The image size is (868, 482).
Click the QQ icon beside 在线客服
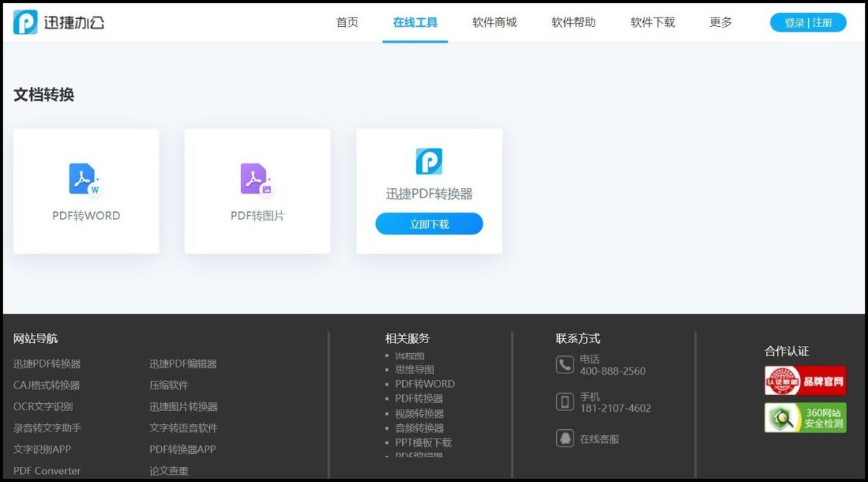[565, 439]
